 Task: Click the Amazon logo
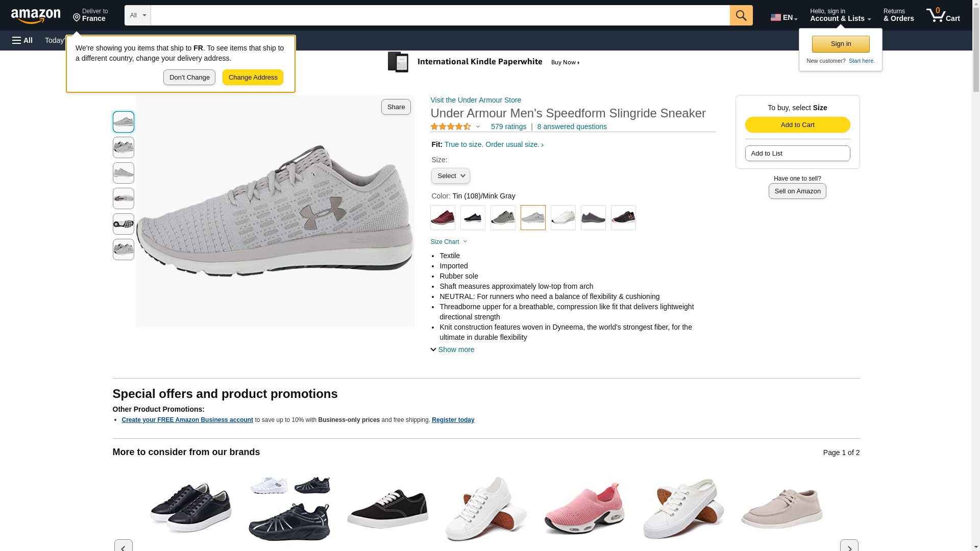tap(36, 16)
